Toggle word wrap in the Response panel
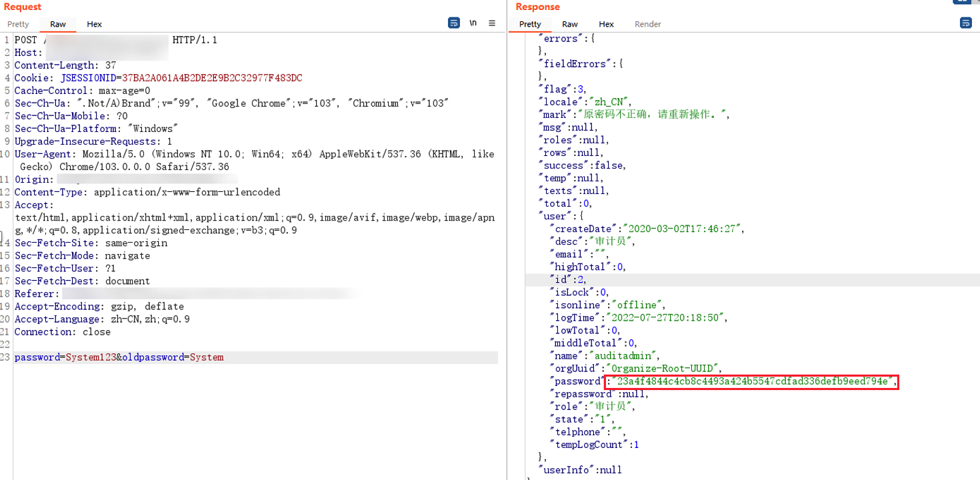 pos(965,23)
